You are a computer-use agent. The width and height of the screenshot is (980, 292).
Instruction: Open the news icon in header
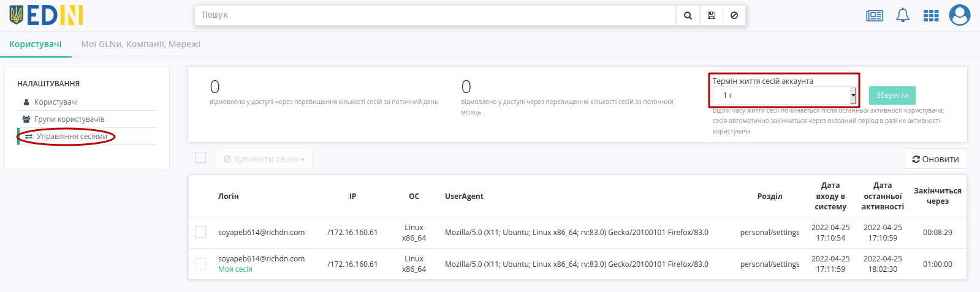coord(875,15)
